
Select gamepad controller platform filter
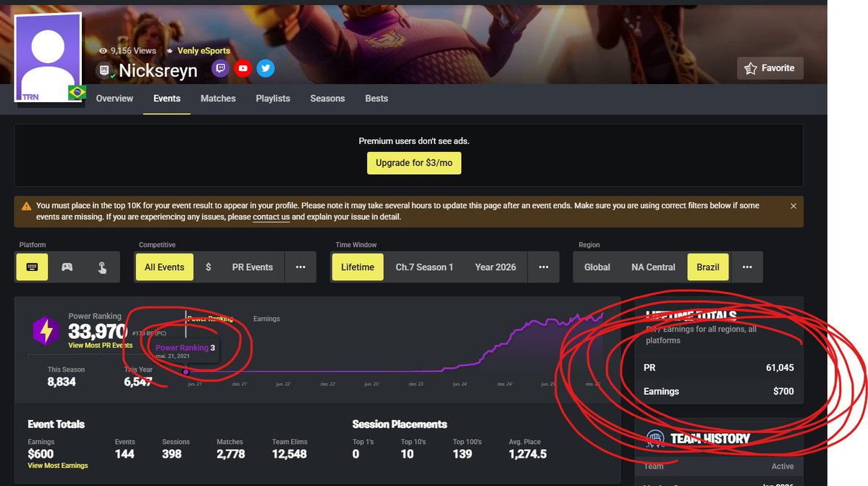click(x=67, y=267)
